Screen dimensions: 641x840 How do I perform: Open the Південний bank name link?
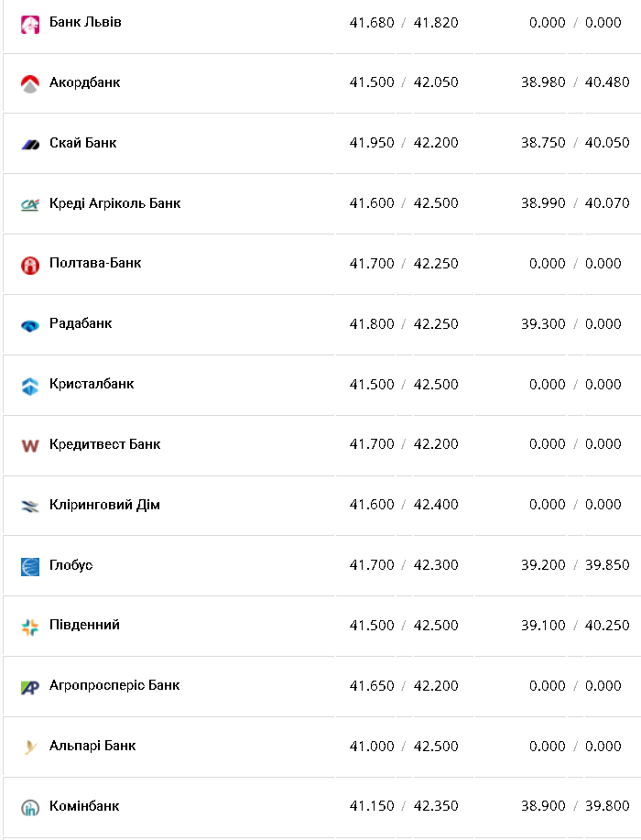[x=84, y=625]
